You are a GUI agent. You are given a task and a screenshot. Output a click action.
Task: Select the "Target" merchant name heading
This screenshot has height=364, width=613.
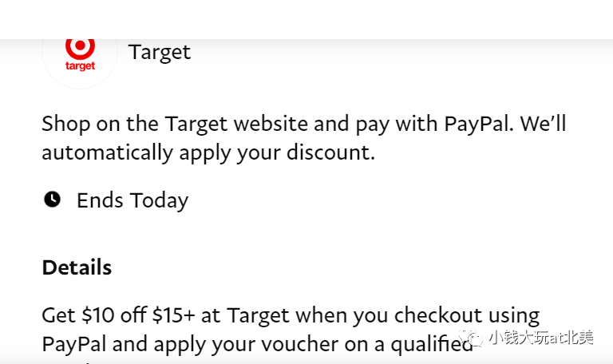tap(160, 53)
